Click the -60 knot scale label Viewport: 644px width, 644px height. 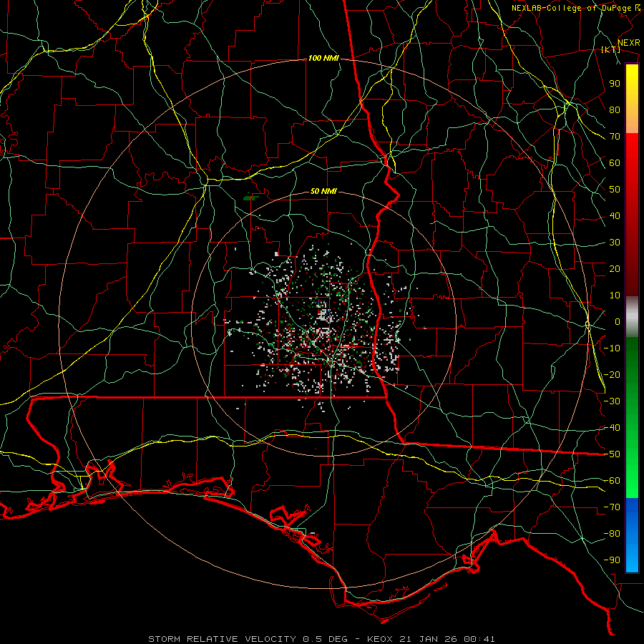612,481
